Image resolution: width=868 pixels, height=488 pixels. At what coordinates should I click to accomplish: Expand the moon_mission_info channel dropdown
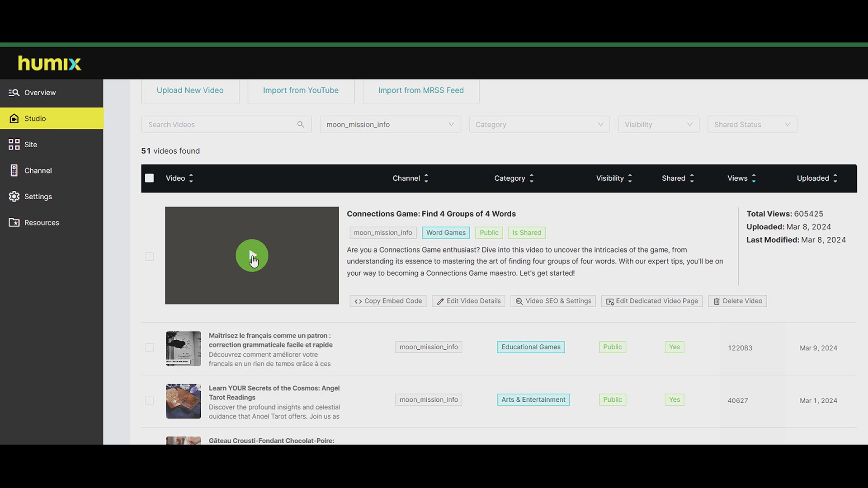point(390,124)
